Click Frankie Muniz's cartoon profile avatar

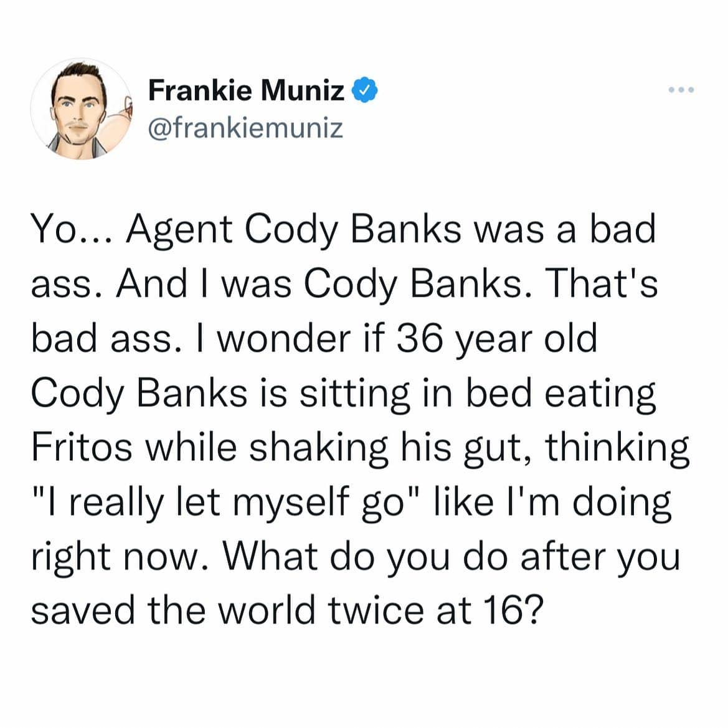[x=82, y=110]
